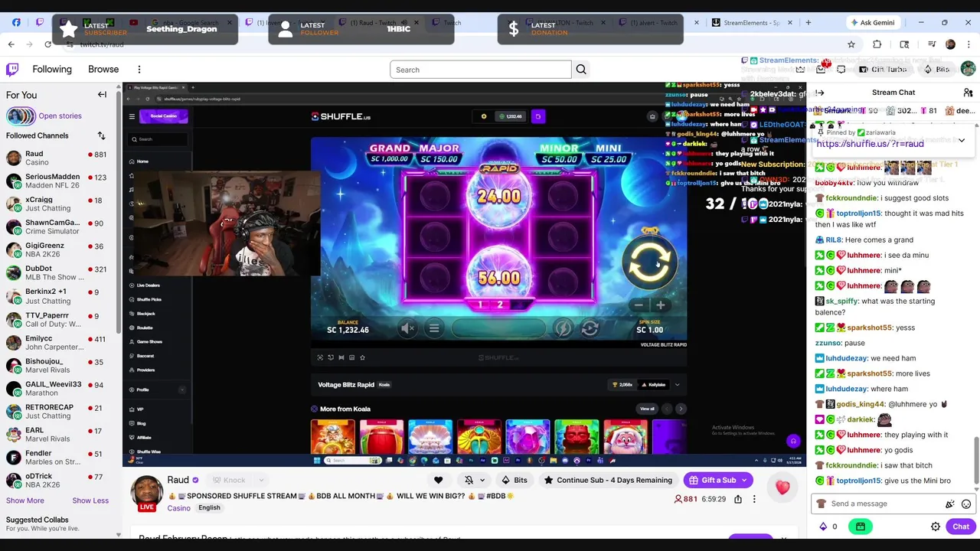Toggle the lightning turbo spin icon in the game
Image resolution: width=980 pixels, height=551 pixels.
[563, 329]
